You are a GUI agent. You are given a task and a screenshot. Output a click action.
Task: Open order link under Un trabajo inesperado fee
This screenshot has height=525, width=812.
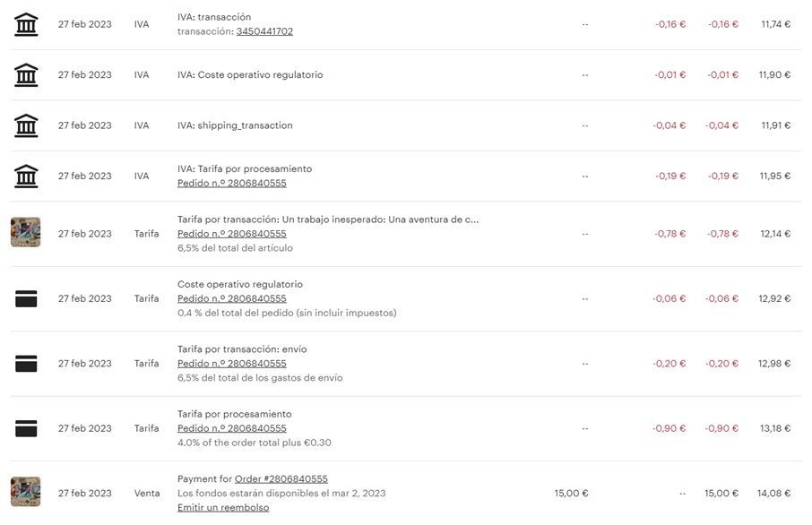[231, 234]
